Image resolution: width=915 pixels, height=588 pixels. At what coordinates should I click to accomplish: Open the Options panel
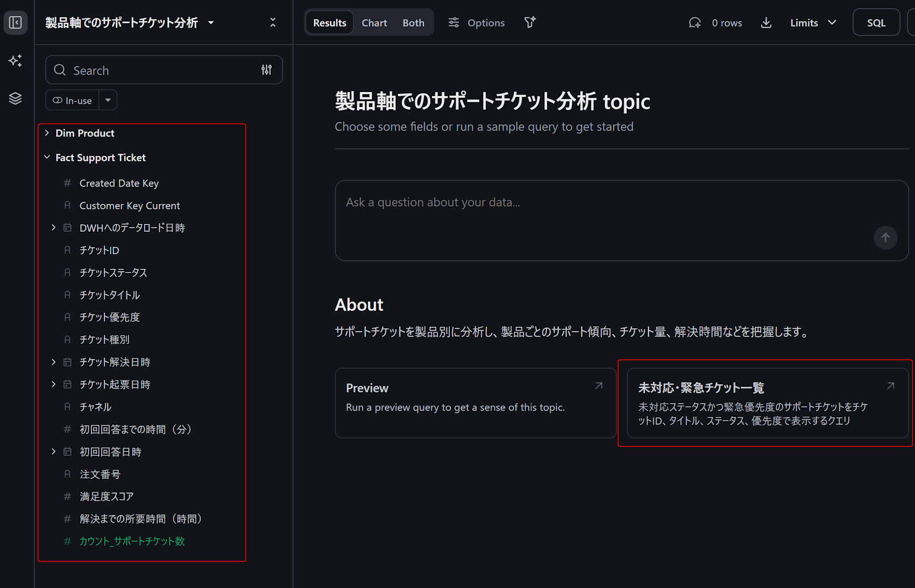point(476,23)
